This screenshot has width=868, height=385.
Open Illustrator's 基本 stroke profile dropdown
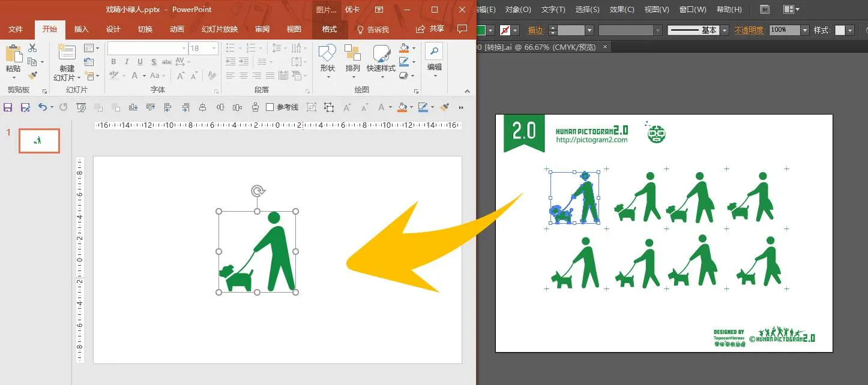[x=725, y=30]
